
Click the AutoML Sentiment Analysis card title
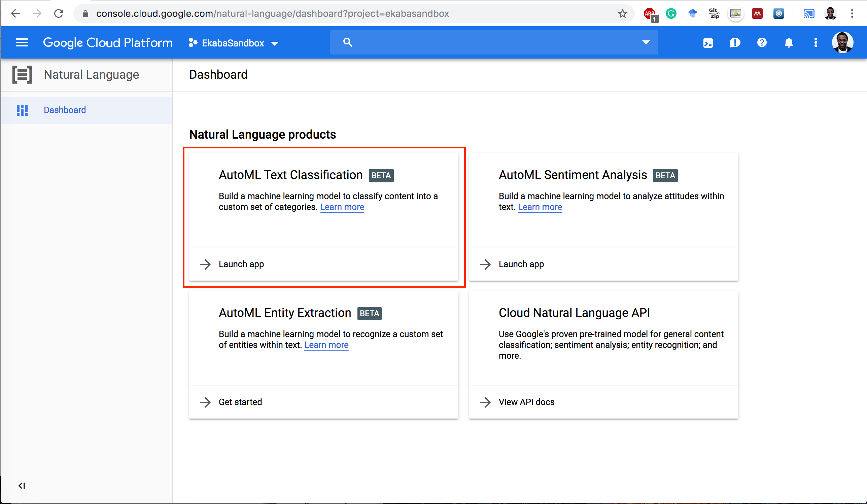click(573, 175)
